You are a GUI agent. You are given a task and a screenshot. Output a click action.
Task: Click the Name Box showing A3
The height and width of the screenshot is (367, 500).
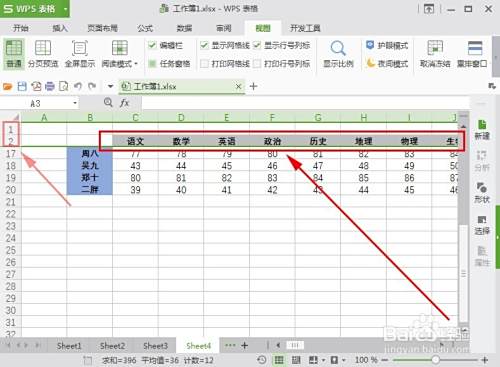tap(35, 103)
